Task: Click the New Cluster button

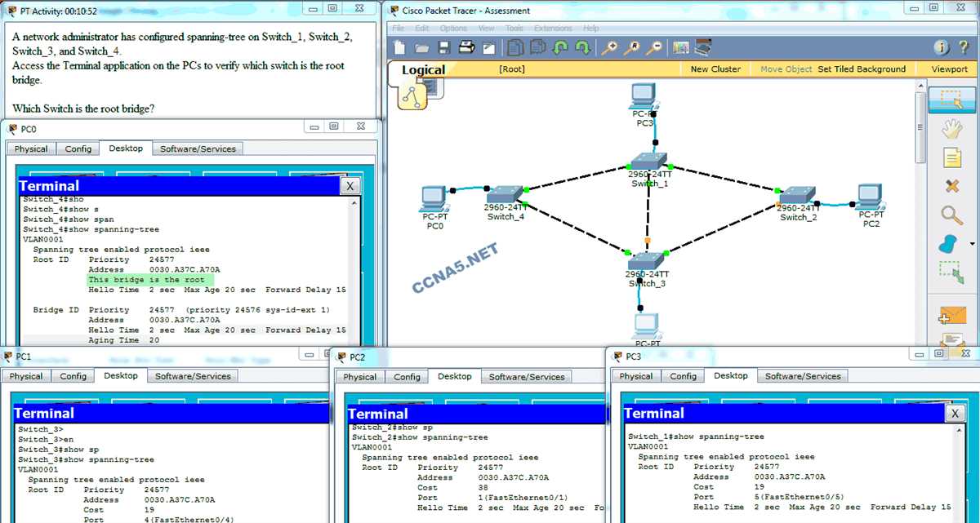Action: 715,69
